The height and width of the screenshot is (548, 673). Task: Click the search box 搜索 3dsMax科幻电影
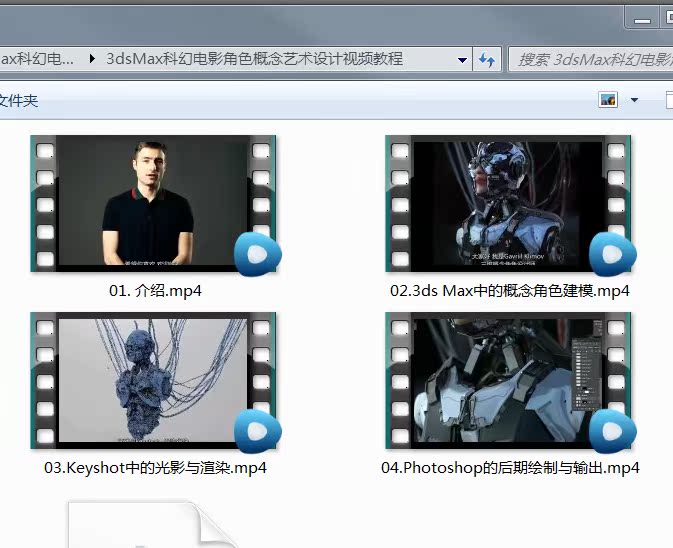[591, 59]
